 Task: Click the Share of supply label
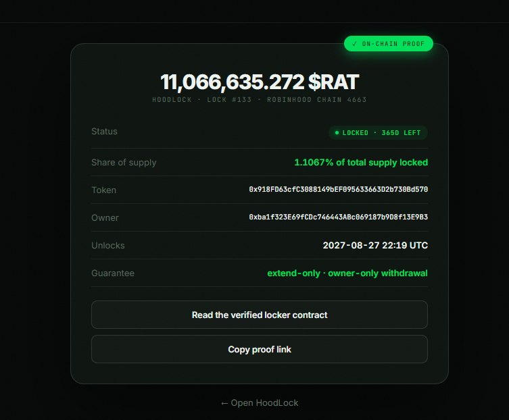124,163
